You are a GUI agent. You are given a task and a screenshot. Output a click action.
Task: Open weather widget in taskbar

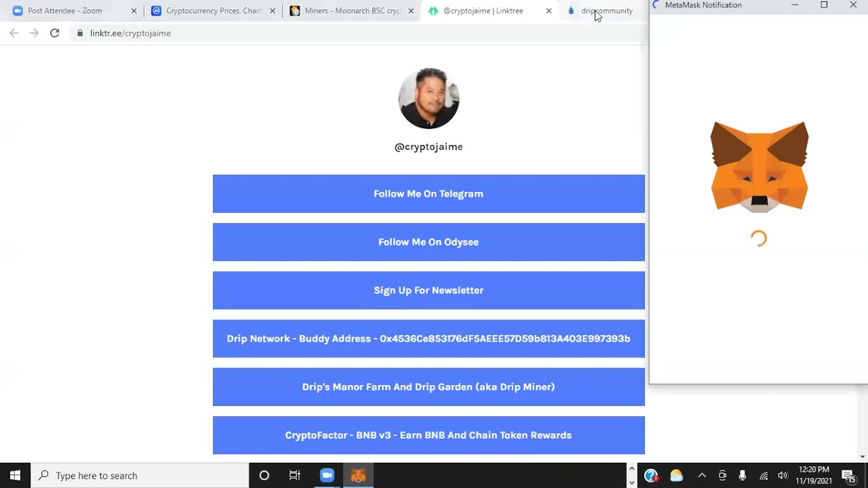676,476
